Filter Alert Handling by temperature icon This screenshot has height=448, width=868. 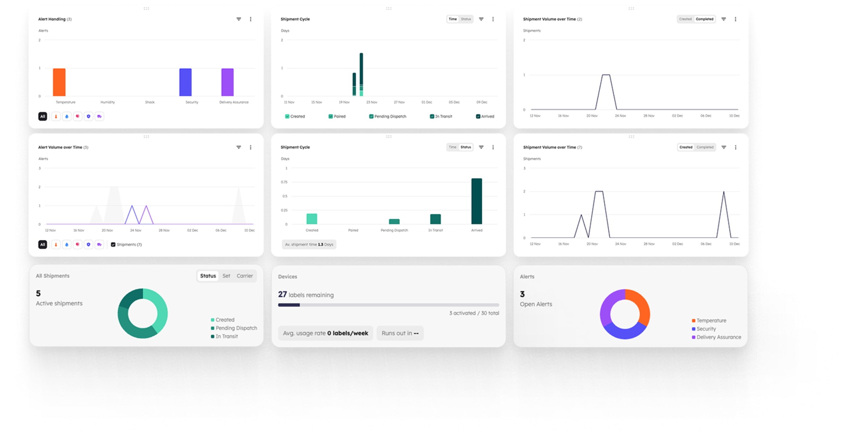(x=56, y=116)
